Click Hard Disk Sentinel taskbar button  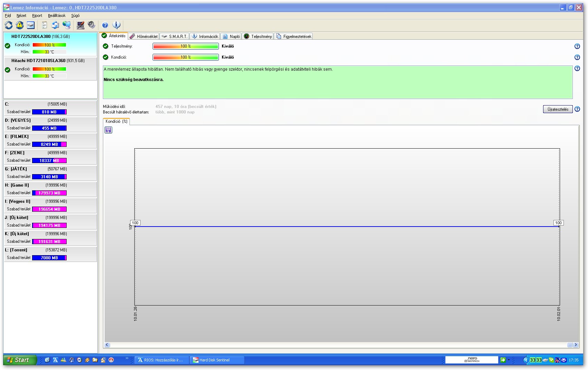[217, 360]
